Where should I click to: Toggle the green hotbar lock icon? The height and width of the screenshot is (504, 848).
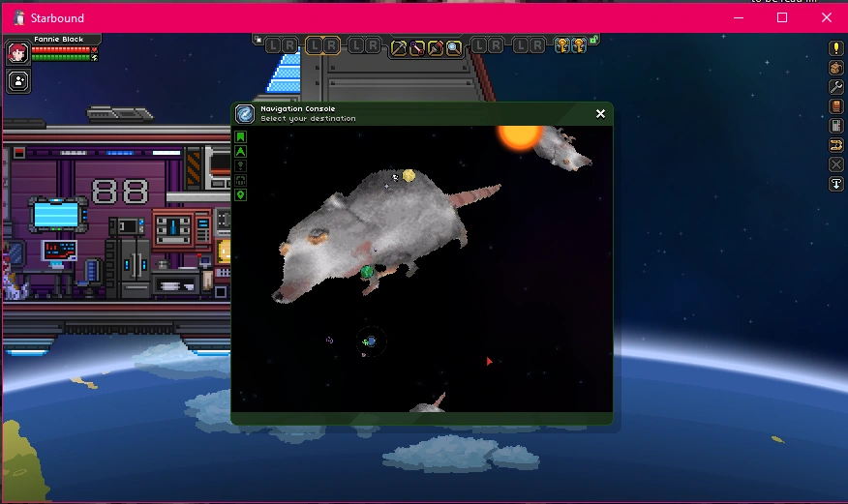[593, 41]
